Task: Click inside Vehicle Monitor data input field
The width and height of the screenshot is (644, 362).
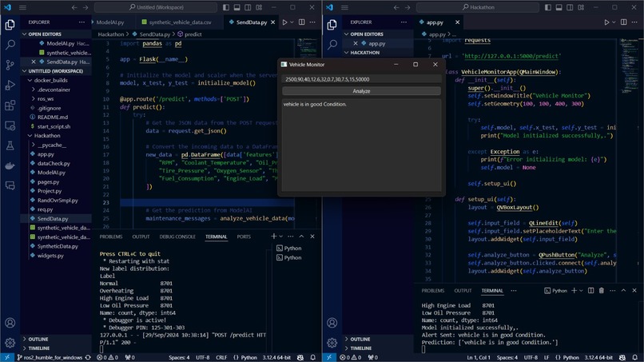Action: click(361, 79)
